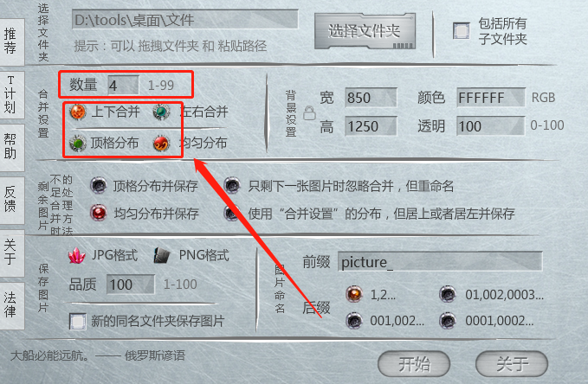Select 顶格分布并保存 dark orb

(99, 185)
